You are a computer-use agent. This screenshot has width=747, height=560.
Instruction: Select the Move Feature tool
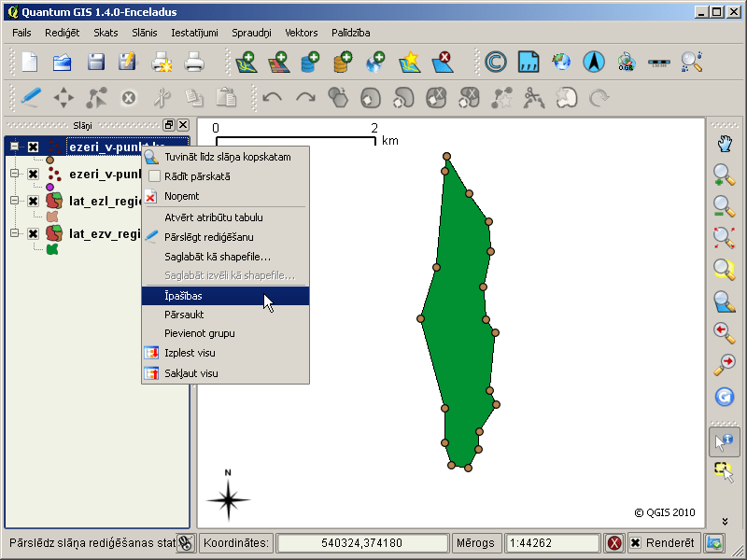click(x=63, y=98)
